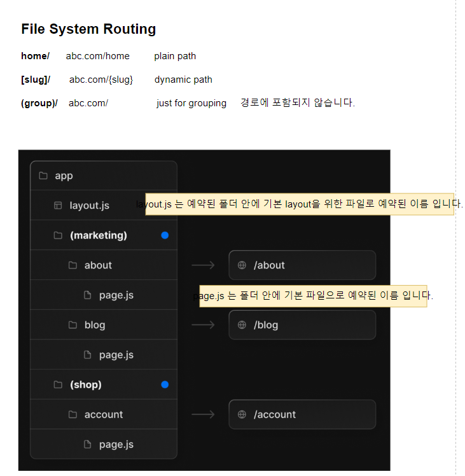Click the layout.js layout icon
The image size is (465, 476).
(x=58, y=206)
